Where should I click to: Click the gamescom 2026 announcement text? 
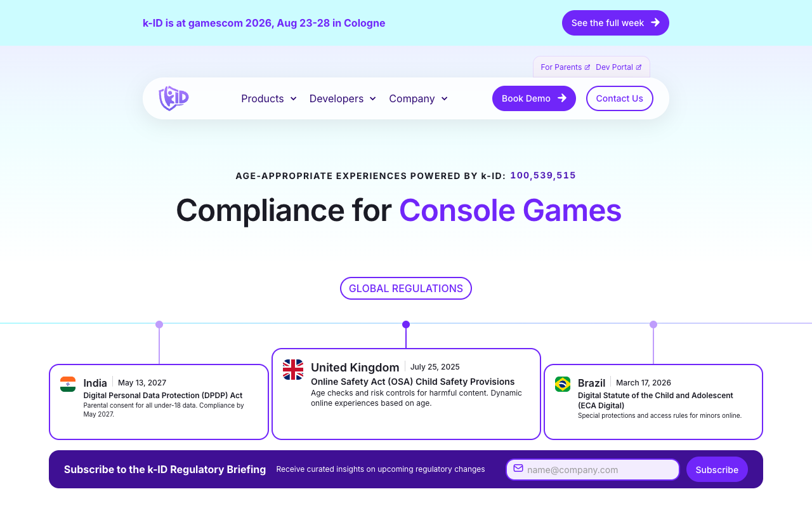click(264, 23)
